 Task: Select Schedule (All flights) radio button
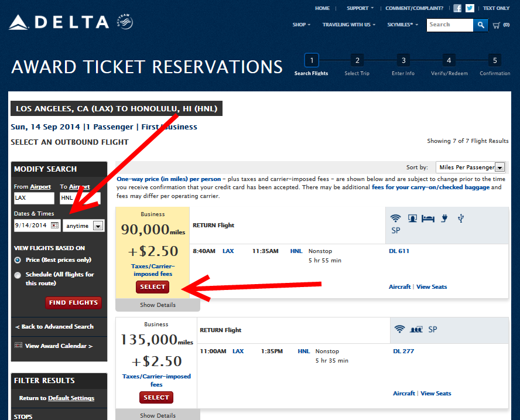tap(18, 275)
